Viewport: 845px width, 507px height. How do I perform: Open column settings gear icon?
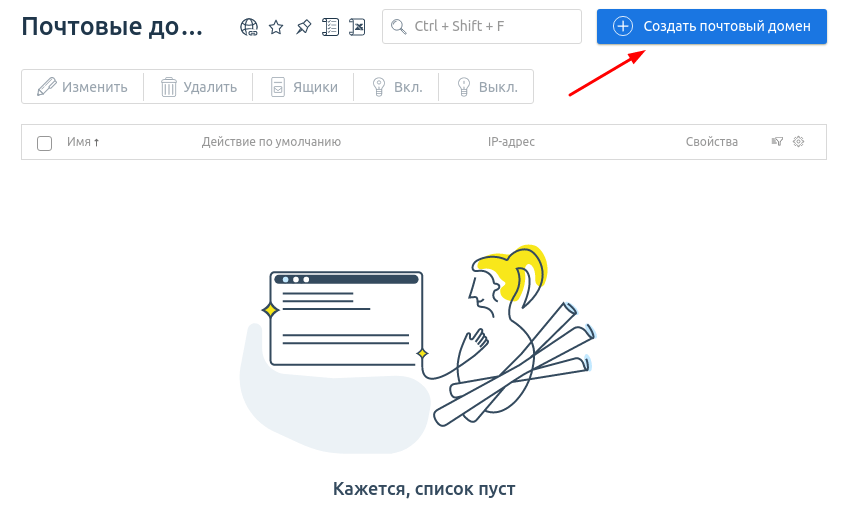pos(799,142)
